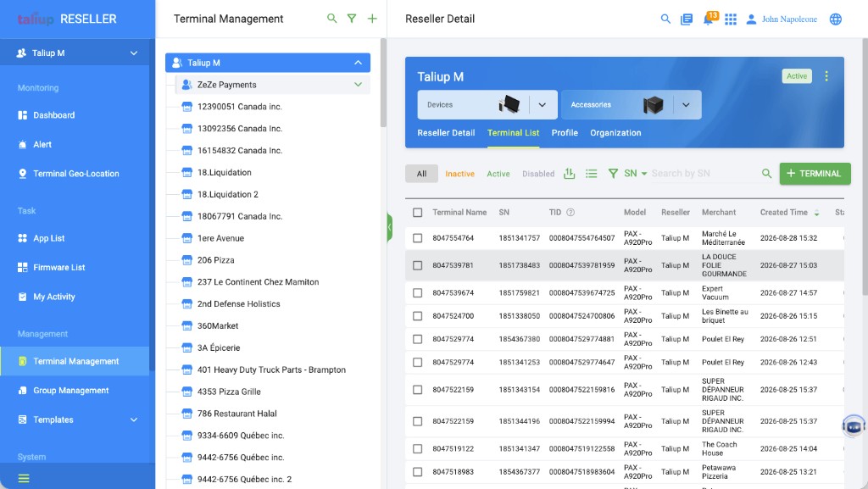868x489 pixels.
Task: Open the SN search-type dropdown
Action: pos(636,174)
